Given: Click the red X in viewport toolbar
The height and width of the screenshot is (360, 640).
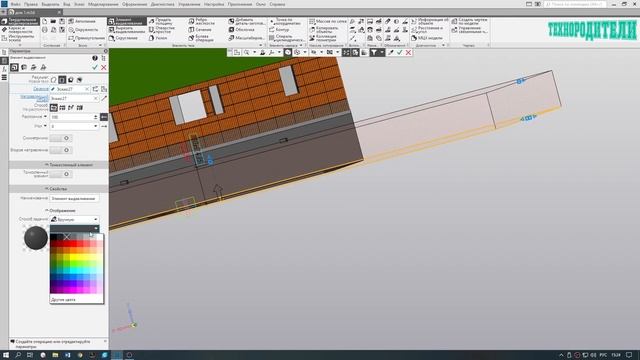Looking at the screenshot, I should (408, 52).
